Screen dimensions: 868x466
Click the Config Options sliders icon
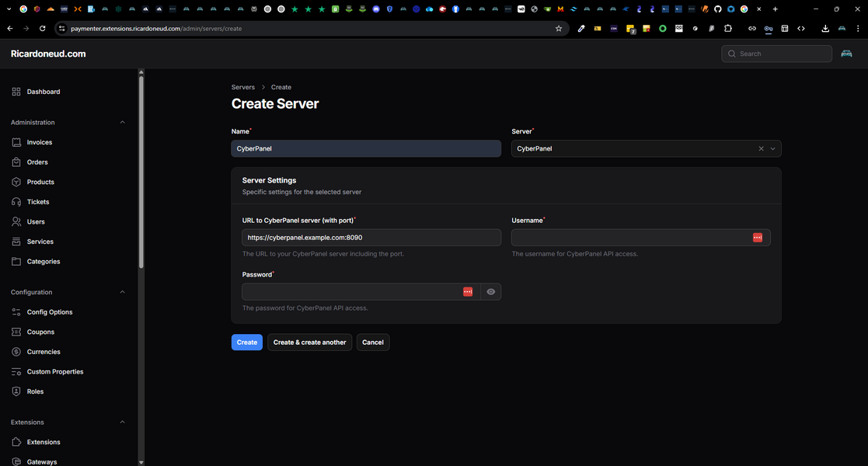tap(16, 312)
